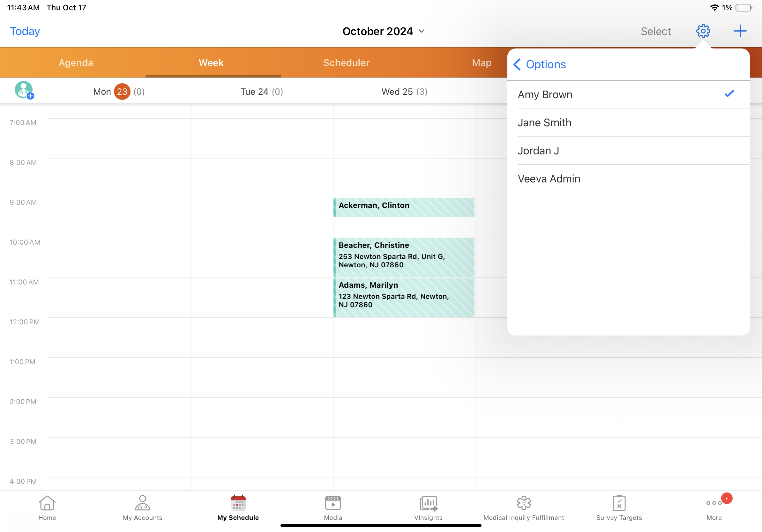Expand the October 2024 month dropdown
The image size is (762, 532).
[383, 31]
